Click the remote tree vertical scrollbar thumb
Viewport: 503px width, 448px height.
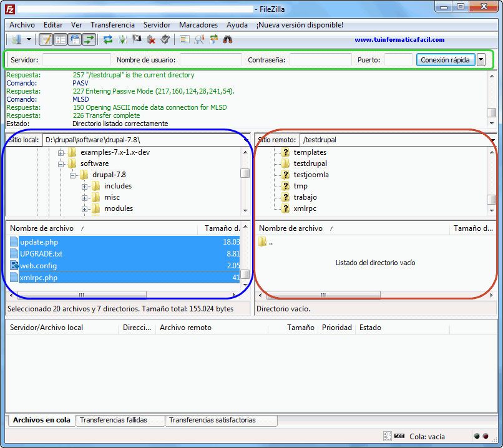[491, 200]
